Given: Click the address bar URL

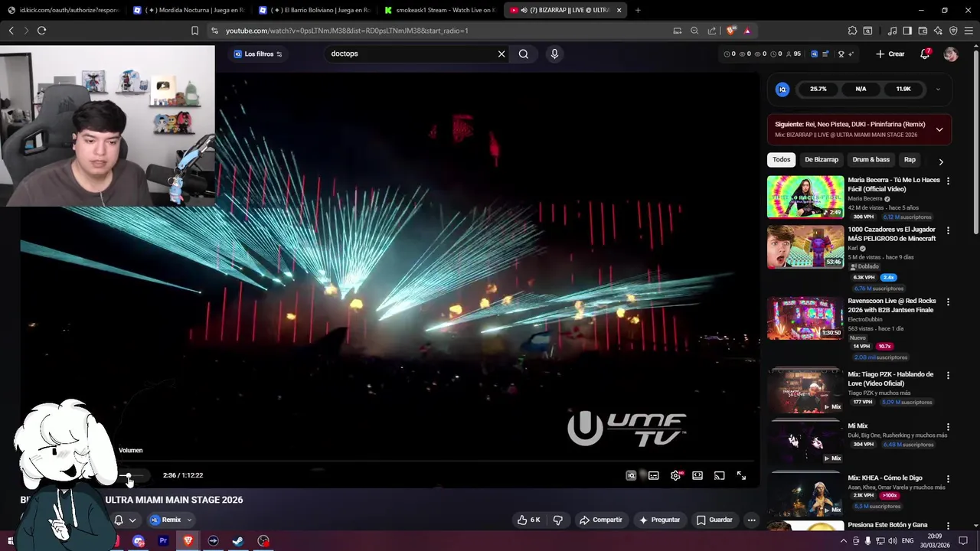Looking at the screenshot, I should [347, 31].
